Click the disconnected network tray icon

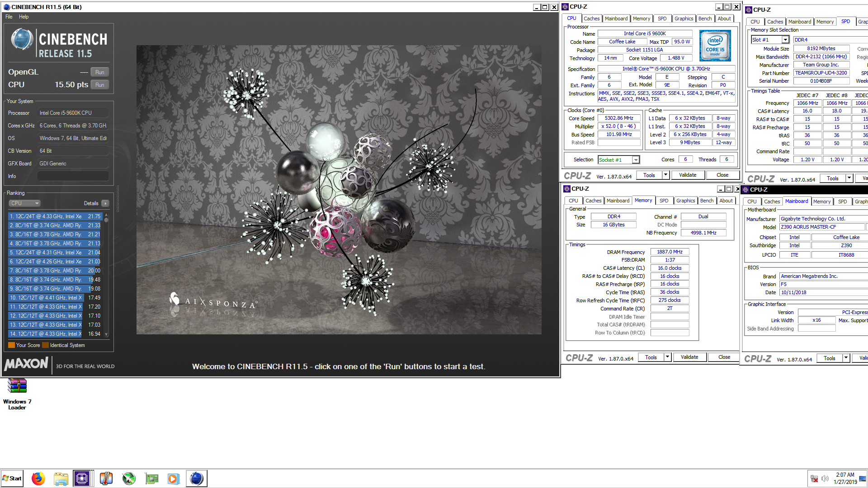(814, 479)
